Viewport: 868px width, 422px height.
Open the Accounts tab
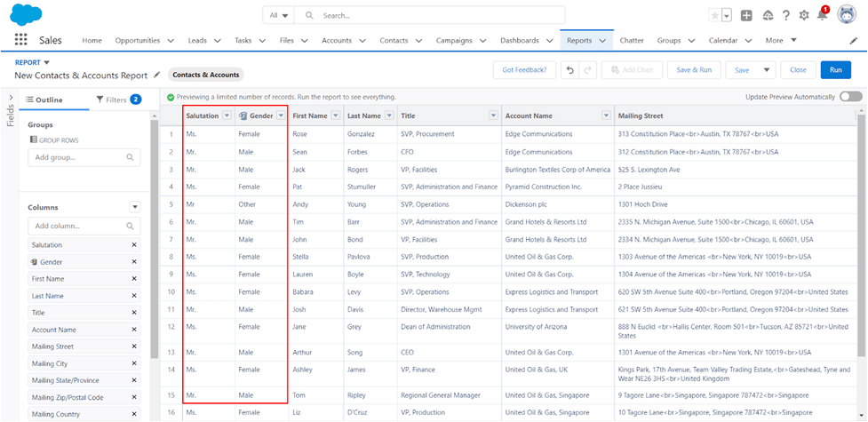[x=337, y=41]
